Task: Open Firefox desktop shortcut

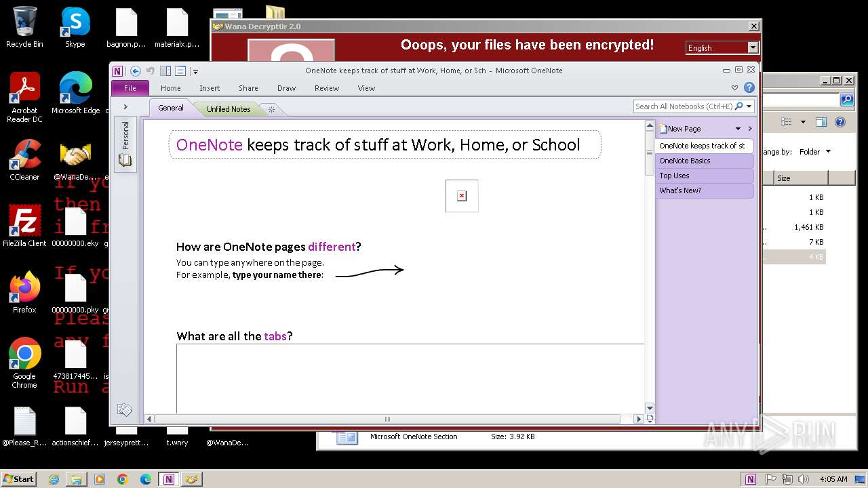Action: tap(24, 293)
